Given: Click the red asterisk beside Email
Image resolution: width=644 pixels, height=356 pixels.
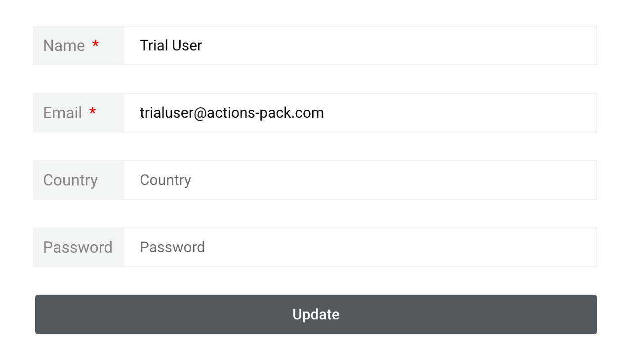Looking at the screenshot, I should click(x=92, y=112).
